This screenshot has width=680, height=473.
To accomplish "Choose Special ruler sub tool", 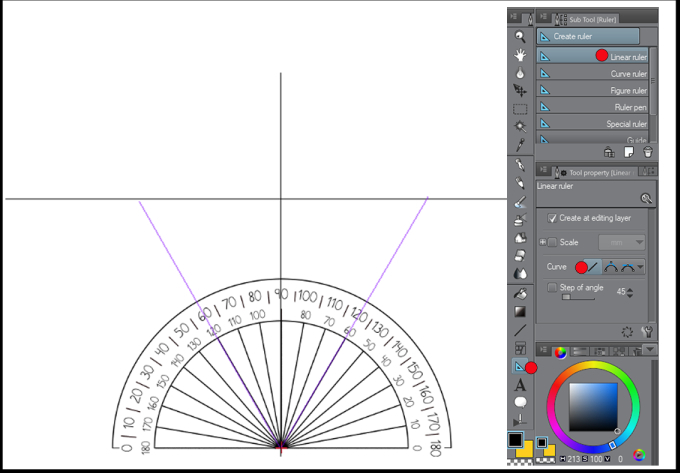I will [x=592, y=124].
